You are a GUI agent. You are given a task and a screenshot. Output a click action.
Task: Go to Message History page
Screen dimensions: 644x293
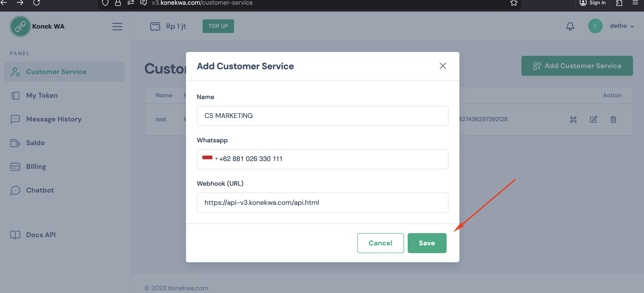[x=53, y=119]
